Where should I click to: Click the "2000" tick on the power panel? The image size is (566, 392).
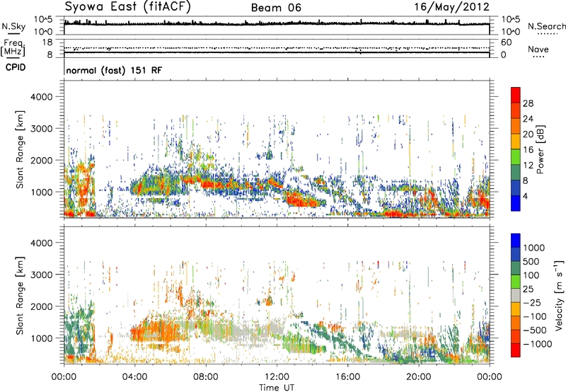click(x=42, y=160)
